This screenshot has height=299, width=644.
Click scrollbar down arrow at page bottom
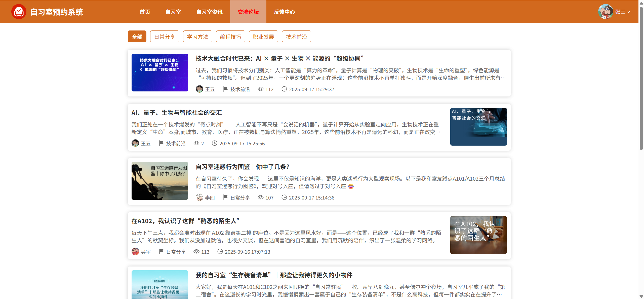pyautogui.click(x=641, y=296)
